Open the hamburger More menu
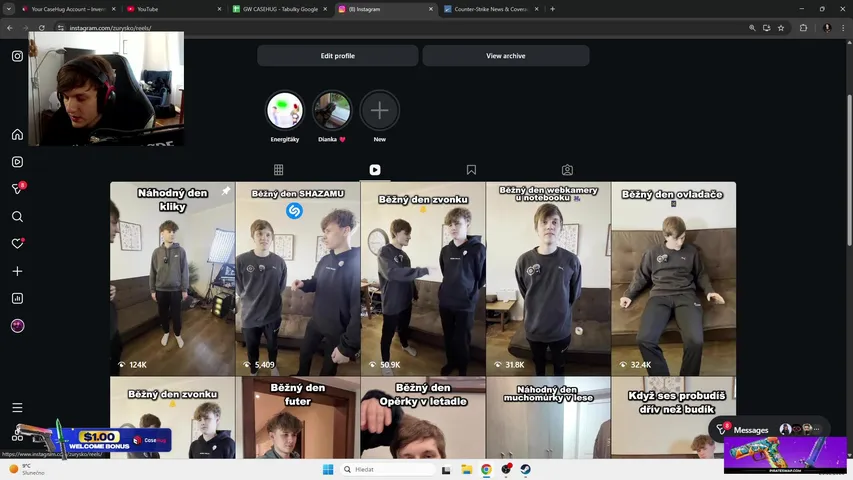This screenshot has width=853, height=480. [17, 408]
